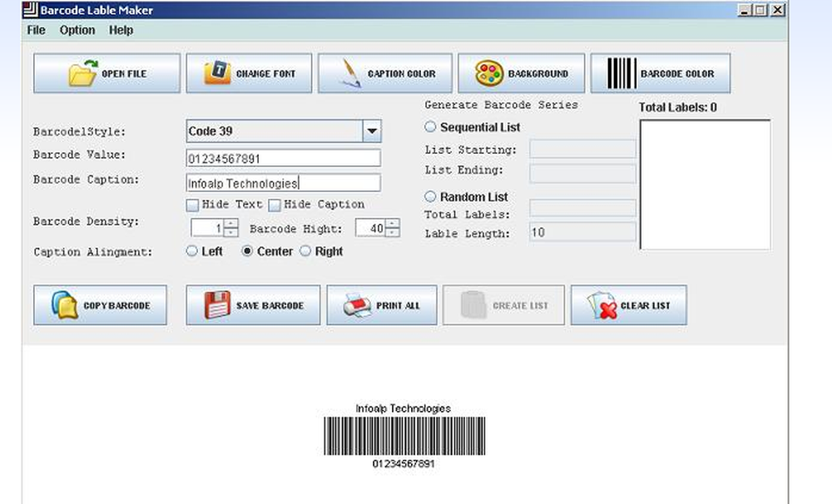Click the Total Labels input field

click(582, 208)
